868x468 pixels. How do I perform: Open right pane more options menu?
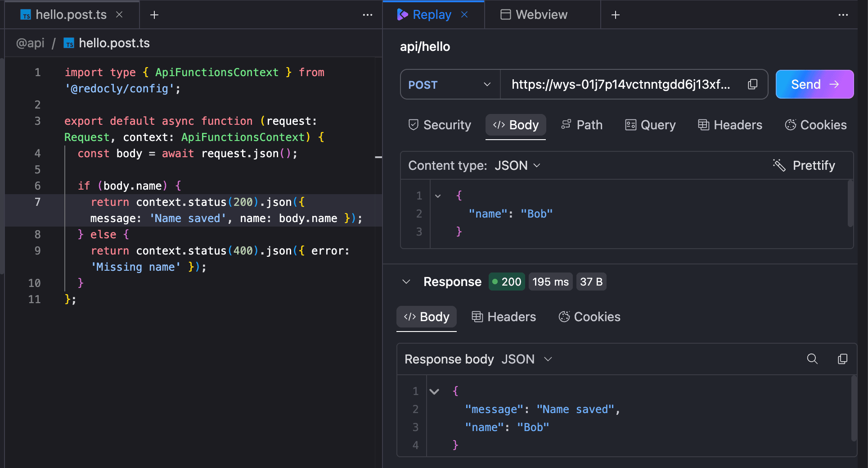[x=843, y=15]
